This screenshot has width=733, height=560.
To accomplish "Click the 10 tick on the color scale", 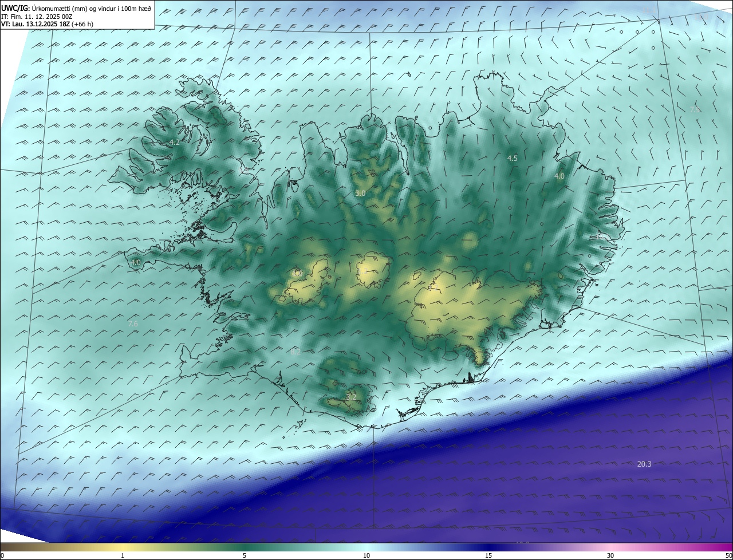I will 366,555.
